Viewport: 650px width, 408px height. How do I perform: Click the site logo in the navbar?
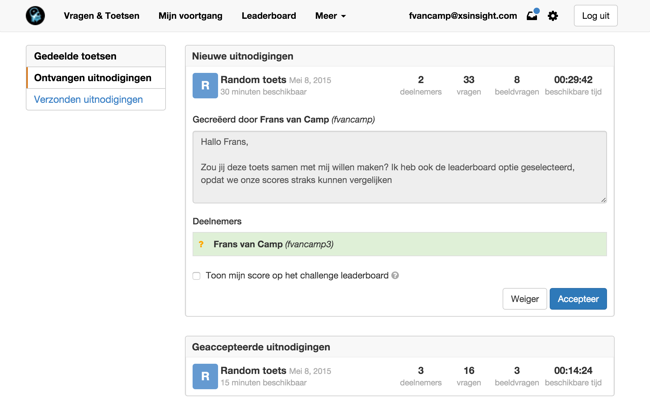(x=35, y=15)
